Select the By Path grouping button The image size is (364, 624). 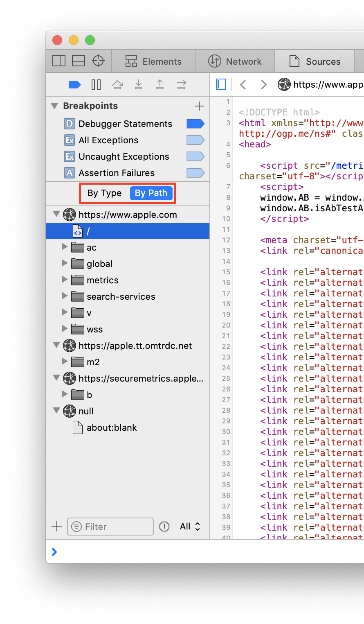pyautogui.click(x=151, y=193)
